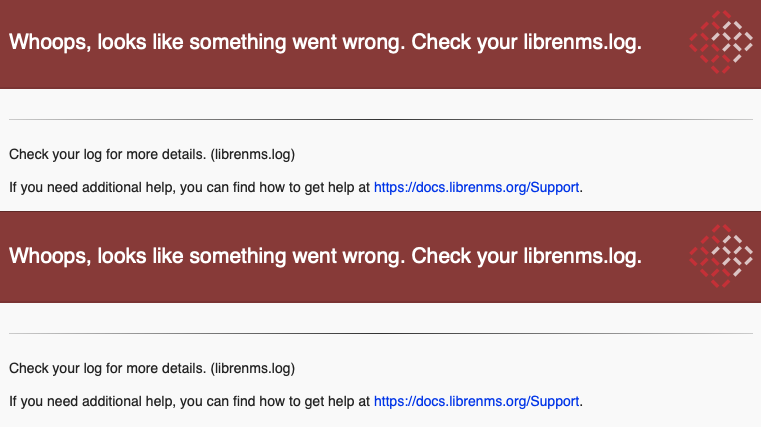Click the horizontal divider under the first banner
The height and width of the screenshot is (427, 761).
click(x=381, y=119)
